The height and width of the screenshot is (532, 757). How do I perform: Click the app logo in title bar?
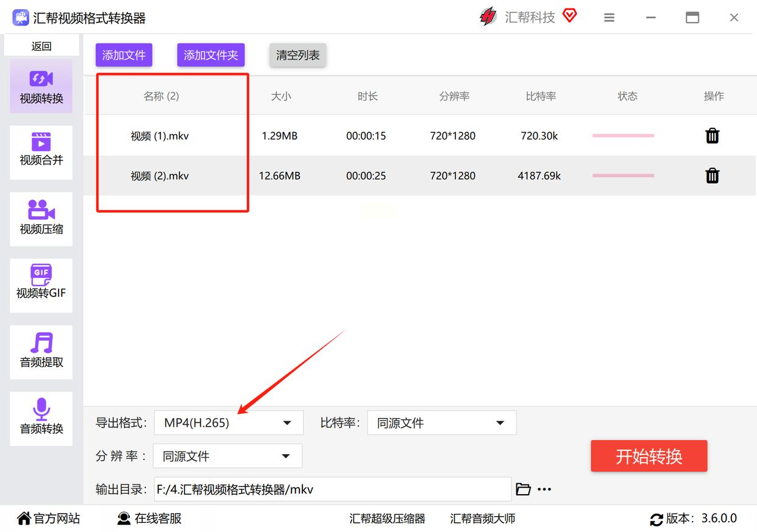(x=21, y=18)
